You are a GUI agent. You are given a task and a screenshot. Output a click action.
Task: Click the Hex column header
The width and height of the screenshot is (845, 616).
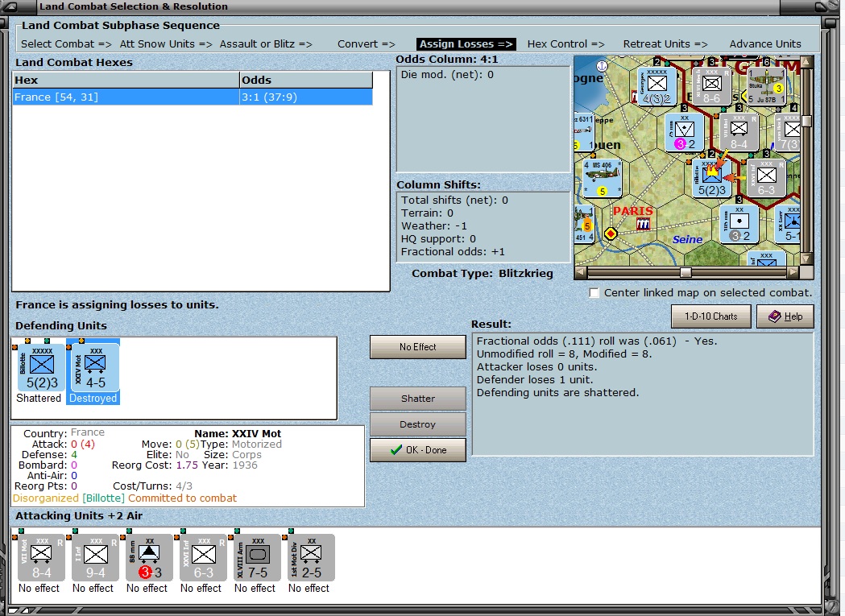(x=126, y=81)
